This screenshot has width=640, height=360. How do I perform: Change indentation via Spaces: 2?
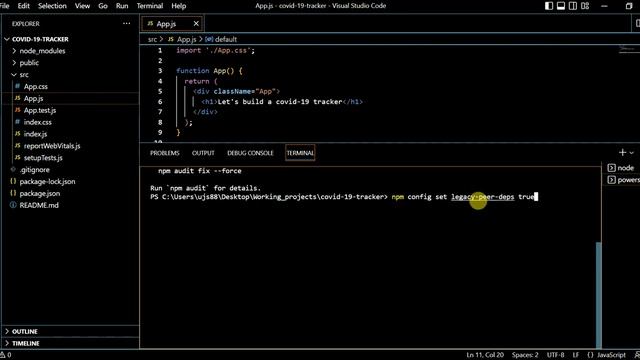click(525, 355)
